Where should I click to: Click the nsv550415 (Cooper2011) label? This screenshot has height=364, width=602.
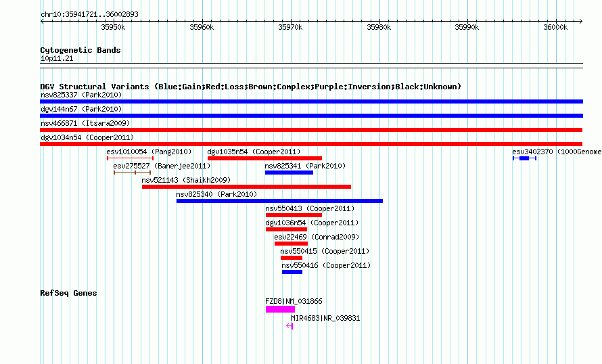tap(325, 251)
